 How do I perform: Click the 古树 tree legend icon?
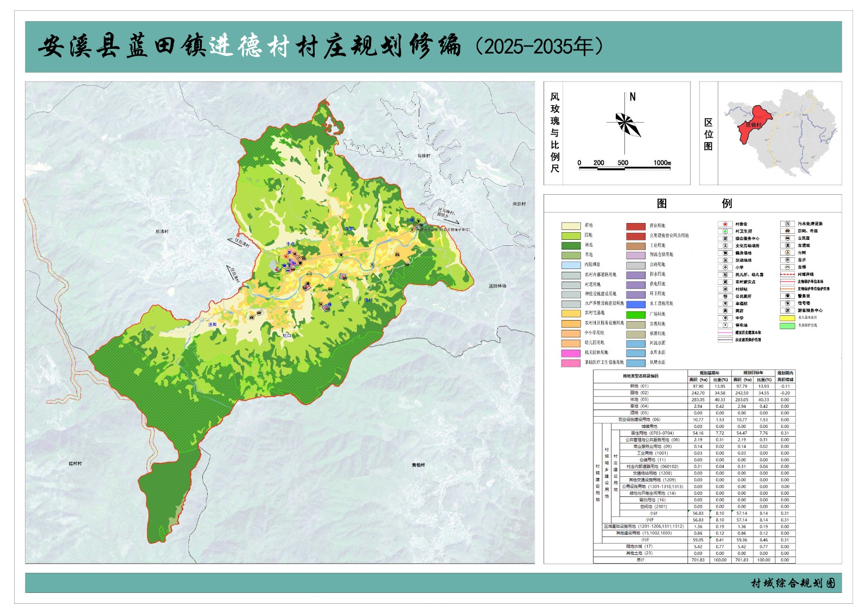787,253
